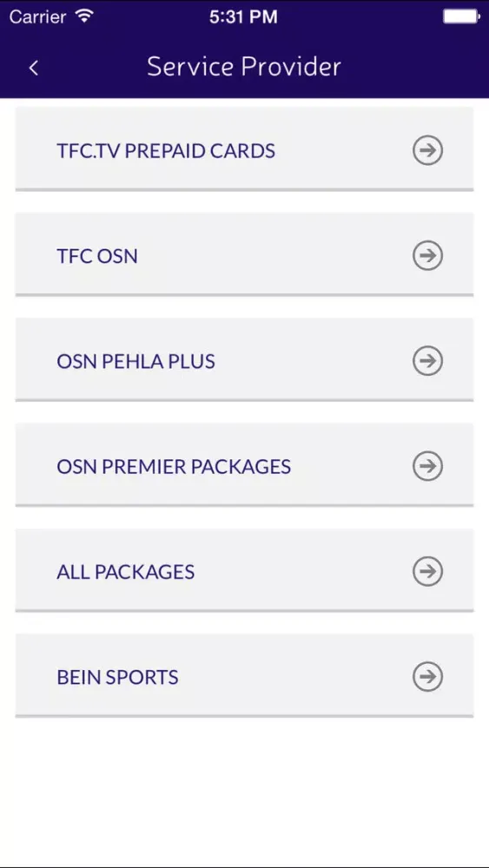Tap the battery indicator icon

point(461,16)
